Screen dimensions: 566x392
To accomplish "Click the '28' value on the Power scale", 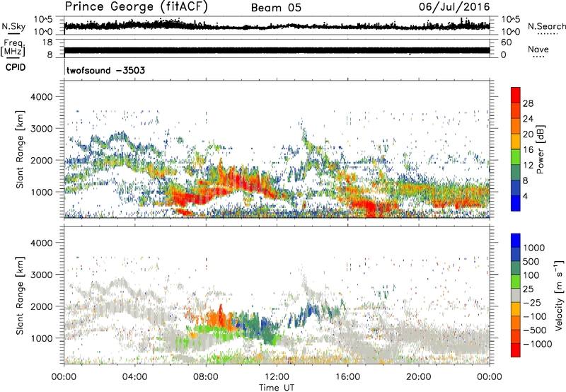I will click(x=528, y=103).
